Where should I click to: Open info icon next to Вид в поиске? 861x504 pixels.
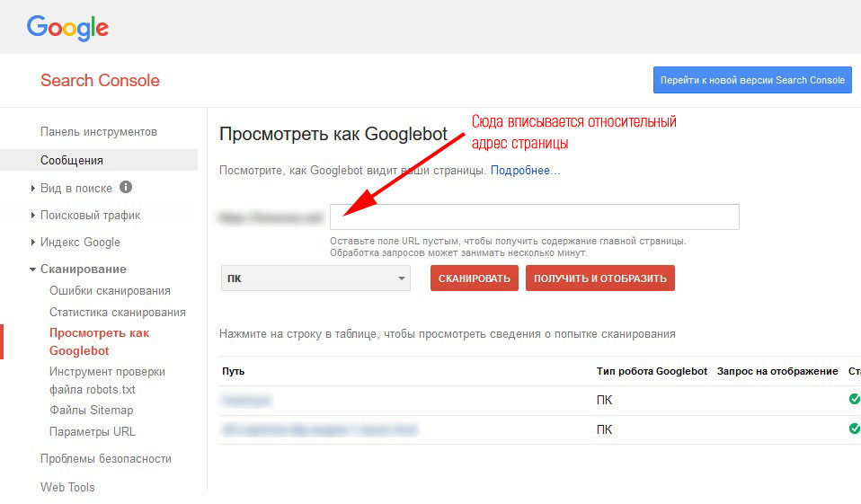(126, 187)
